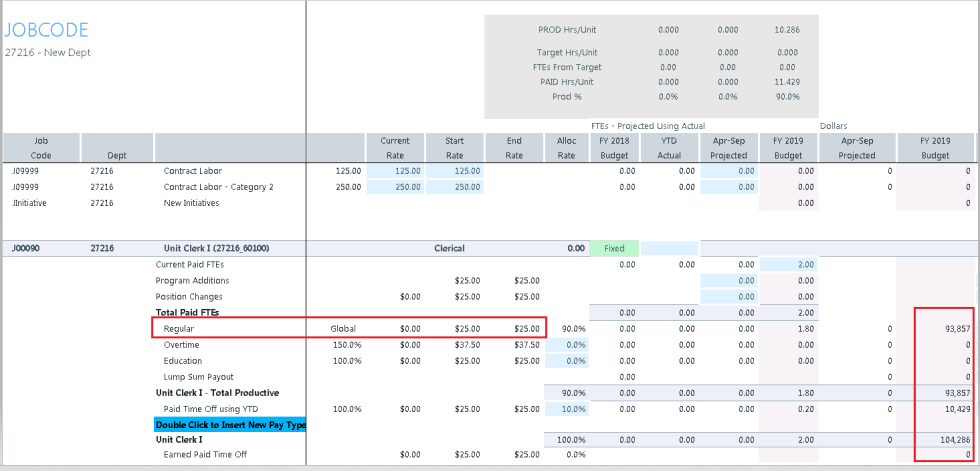Click Unit Clerk I total 104,286 cell
The width and height of the screenshot is (980, 471).
945,441
